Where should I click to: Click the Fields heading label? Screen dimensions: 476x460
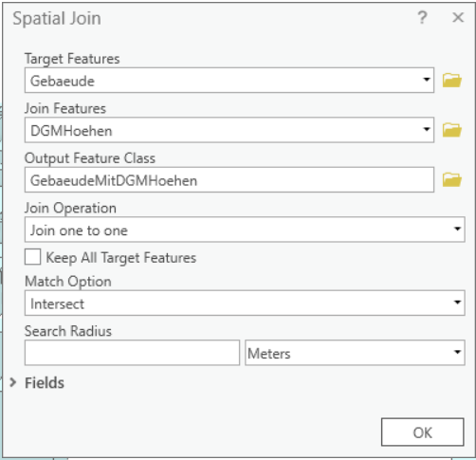pos(45,383)
